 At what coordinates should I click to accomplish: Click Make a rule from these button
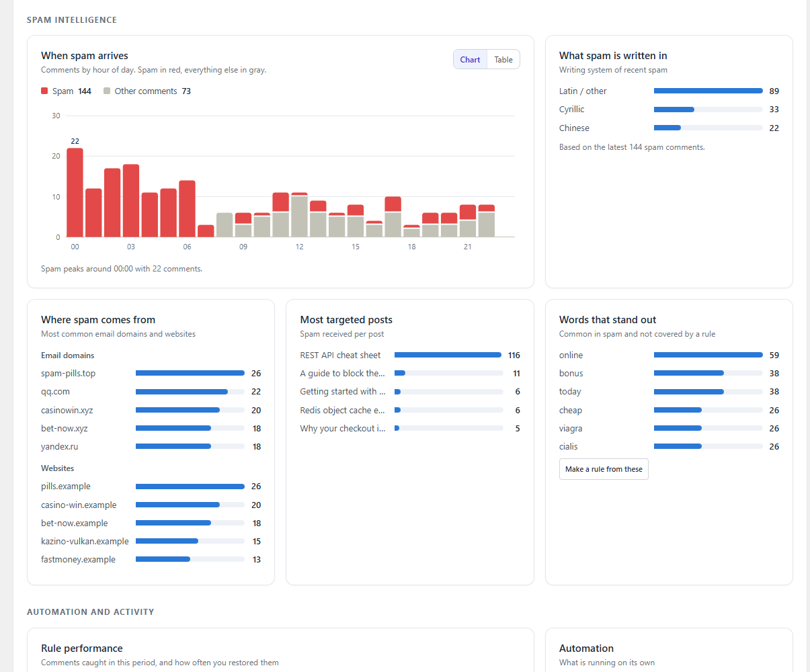604,469
